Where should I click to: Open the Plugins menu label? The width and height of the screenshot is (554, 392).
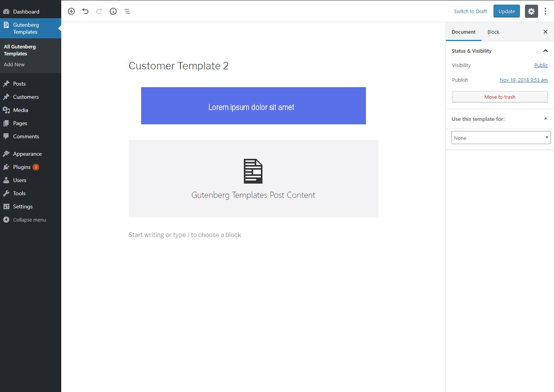pos(22,167)
